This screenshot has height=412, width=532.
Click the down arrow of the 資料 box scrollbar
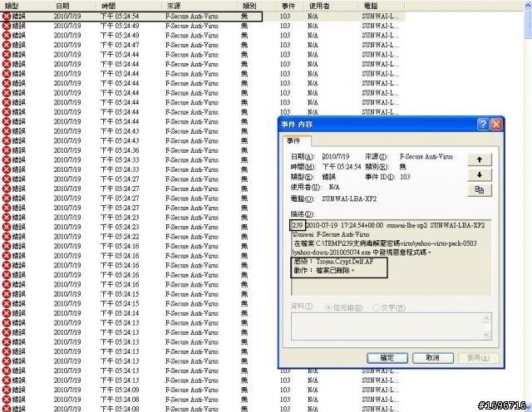pos(486,335)
